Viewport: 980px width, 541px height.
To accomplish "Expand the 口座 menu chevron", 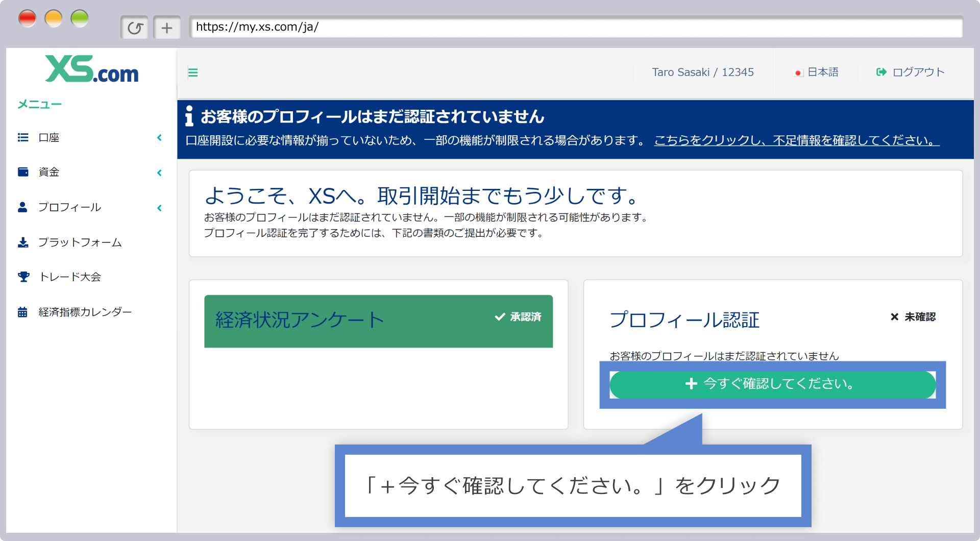I will 159,138.
